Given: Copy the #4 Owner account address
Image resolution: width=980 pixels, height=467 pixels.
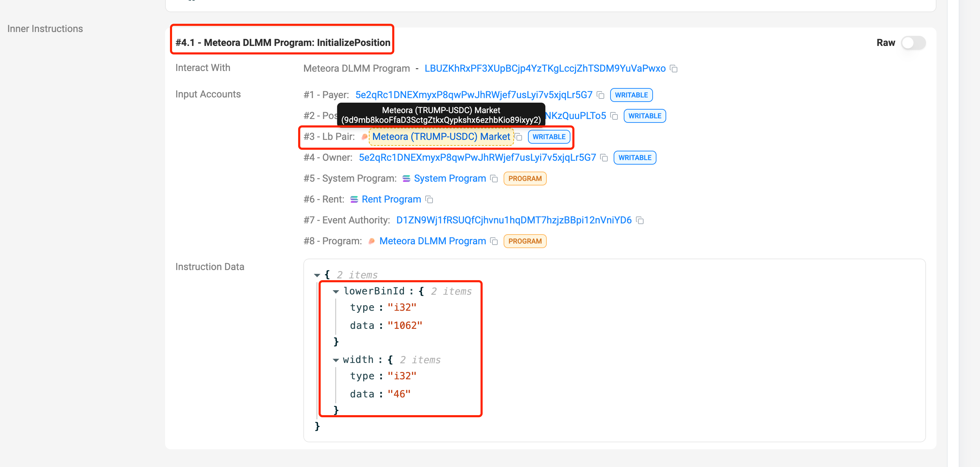Looking at the screenshot, I should [x=604, y=158].
